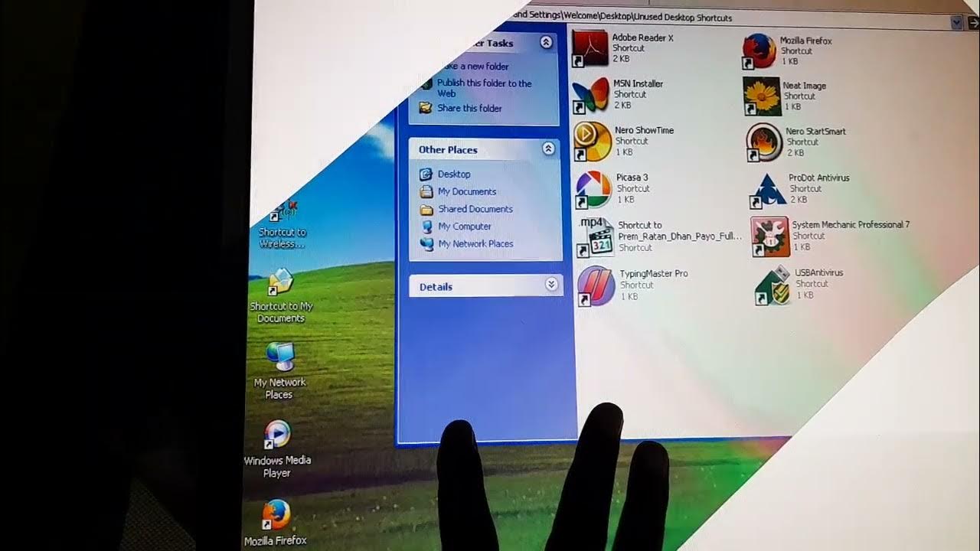Click the Nero ShowTime shortcut icon
Viewport: 980px width, 551px height.
pos(592,142)
